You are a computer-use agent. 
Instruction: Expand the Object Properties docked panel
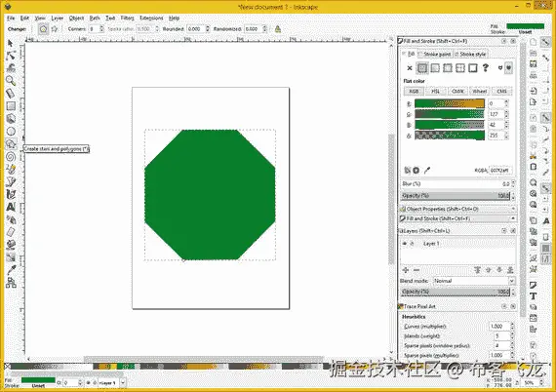(x=457, y=209)
